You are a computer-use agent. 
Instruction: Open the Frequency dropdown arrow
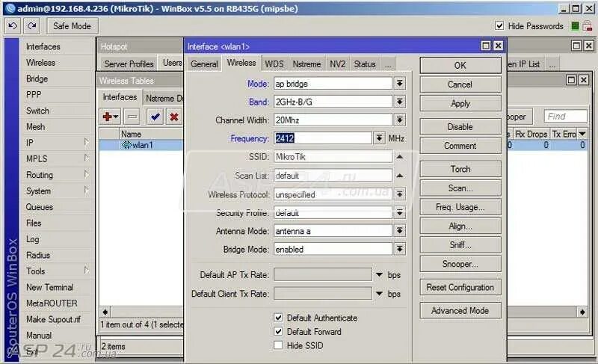click(379, 138)
